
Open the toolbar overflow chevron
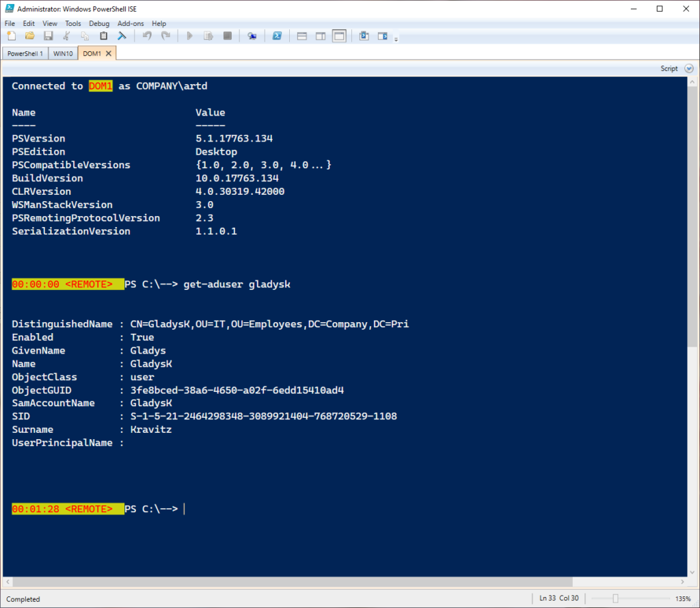pyautogui.click(x=395, y=39)
